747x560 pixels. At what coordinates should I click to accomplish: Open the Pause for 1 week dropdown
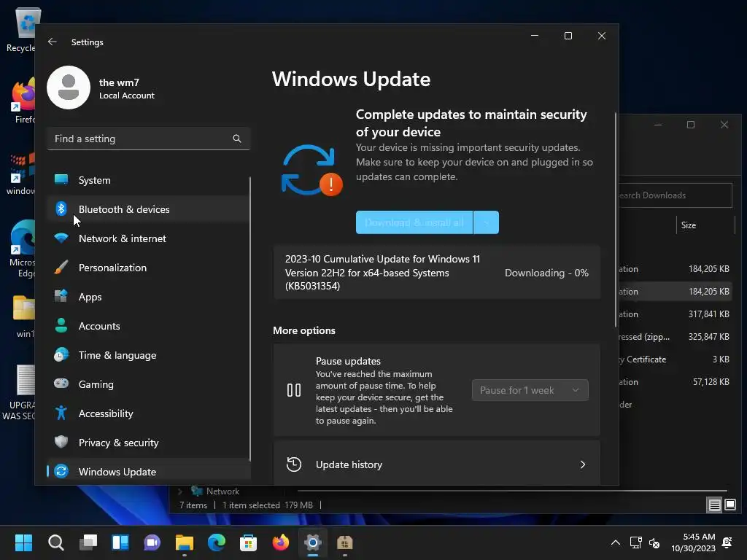(530, 390)
